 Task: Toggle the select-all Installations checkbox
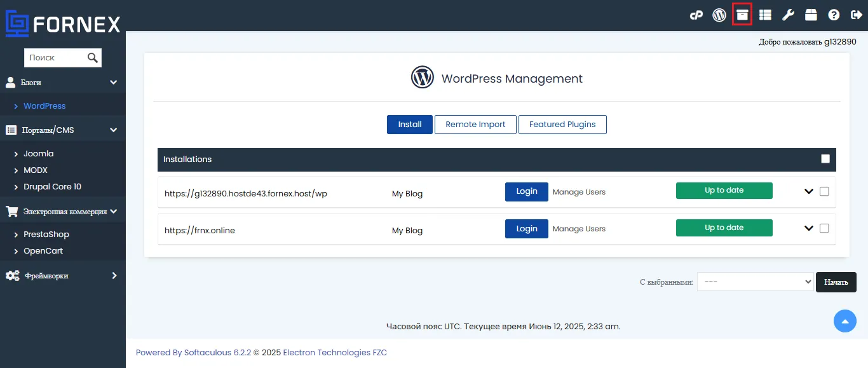point(825,159)
